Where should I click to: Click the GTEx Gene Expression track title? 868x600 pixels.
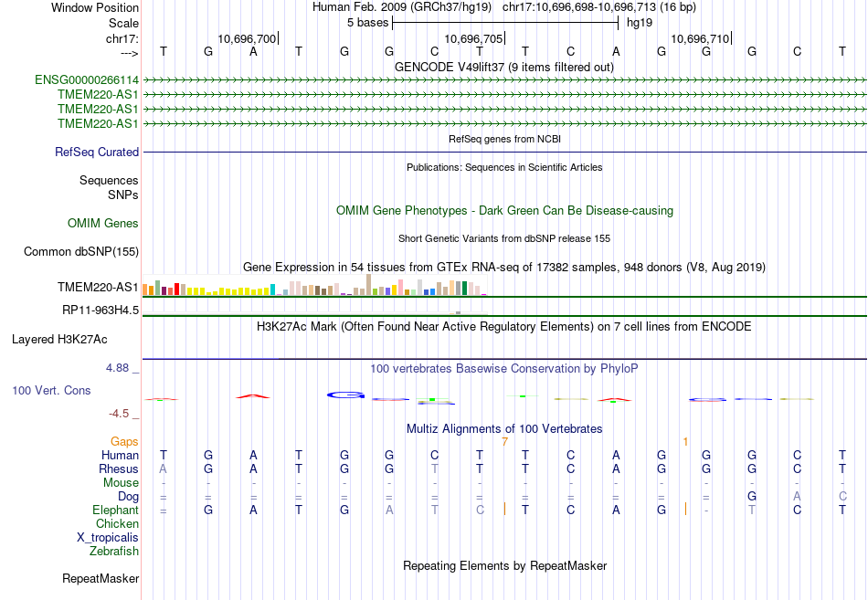pos(504,268)
